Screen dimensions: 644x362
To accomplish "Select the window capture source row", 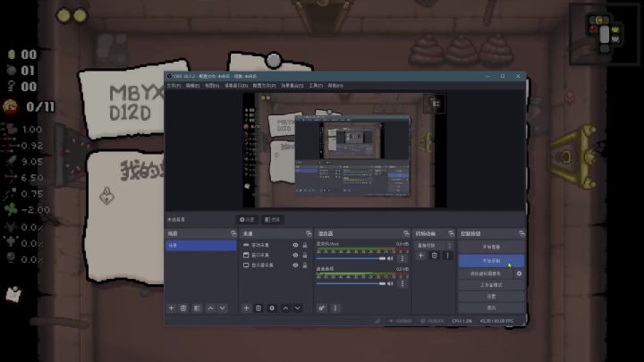I will pyautogui.click(x=275, y=256).
